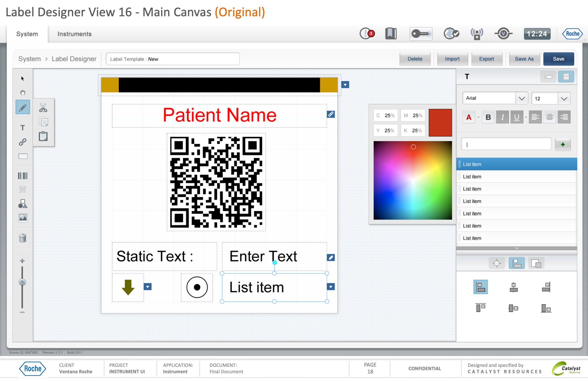Click the edit badge beside Enter Text
Viewport: 588px width, 381px height.
pyautogui.click(x=331, y=258)
